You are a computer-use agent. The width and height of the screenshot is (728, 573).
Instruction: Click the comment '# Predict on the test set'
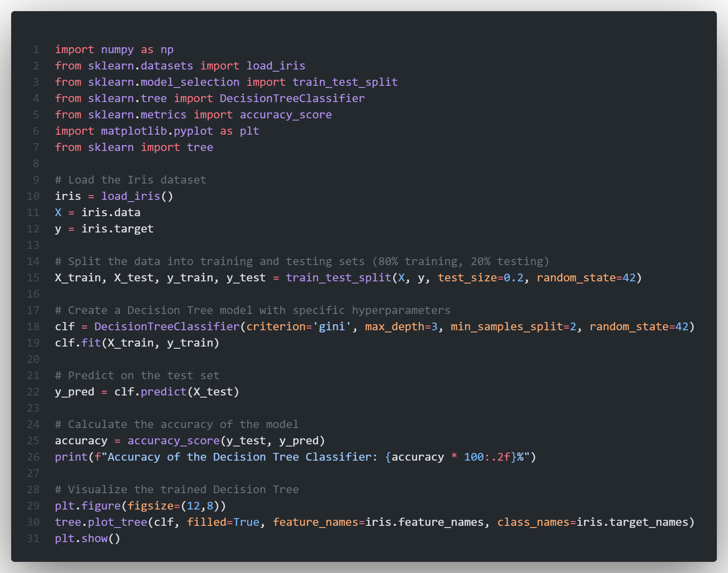click(137, 376)
